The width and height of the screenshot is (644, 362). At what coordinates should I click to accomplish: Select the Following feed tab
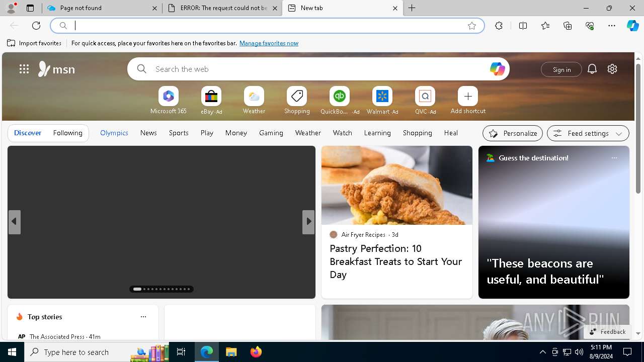click(67, 133)
